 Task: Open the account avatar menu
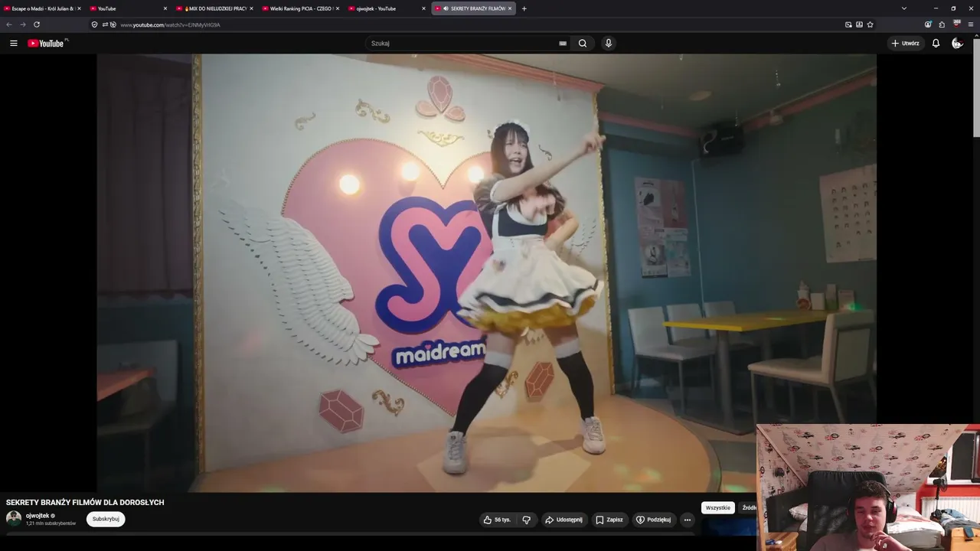(957, 44)
